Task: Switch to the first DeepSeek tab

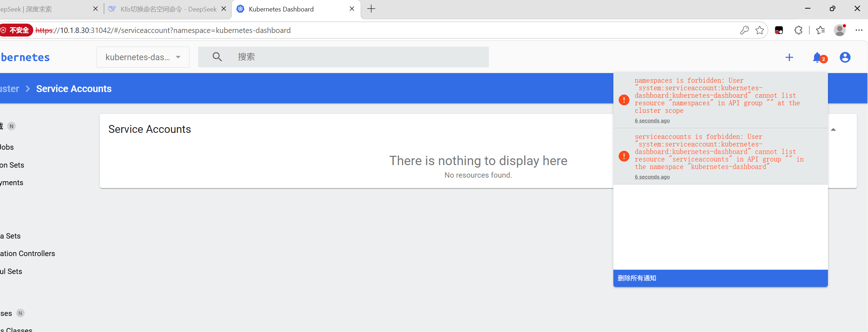Action: (50, 9)
